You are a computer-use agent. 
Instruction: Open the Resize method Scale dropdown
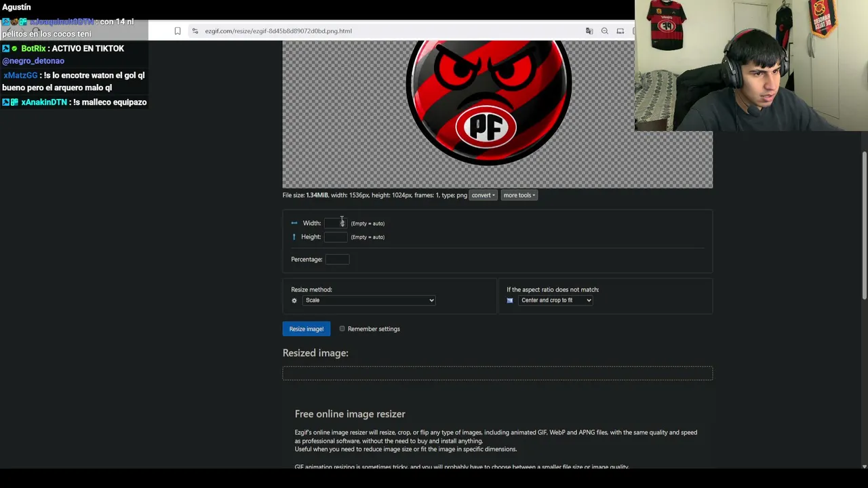coord(370,300)
